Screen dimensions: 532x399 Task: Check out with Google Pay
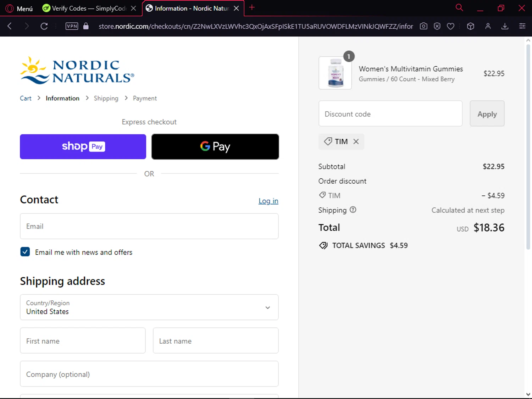tap(215, 146)
